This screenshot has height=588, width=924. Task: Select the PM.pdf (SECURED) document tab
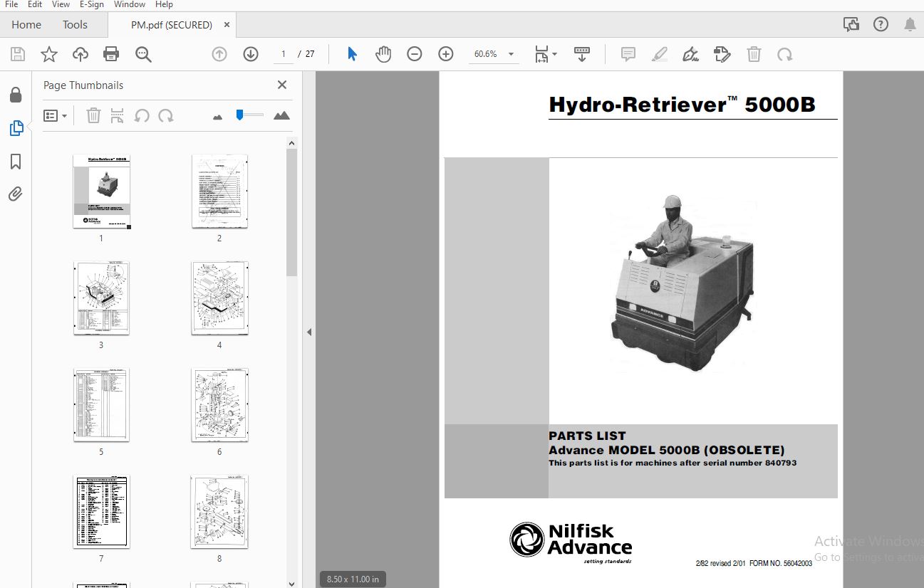click(171, 25)
